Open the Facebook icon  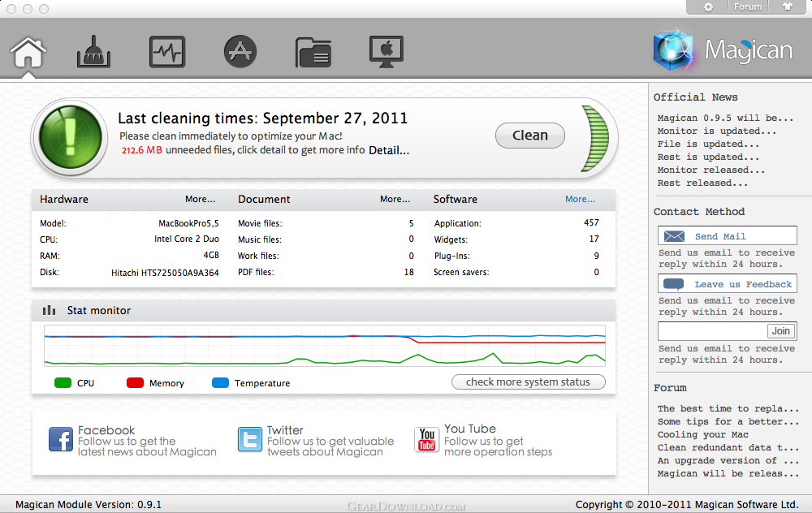[61, 439]
